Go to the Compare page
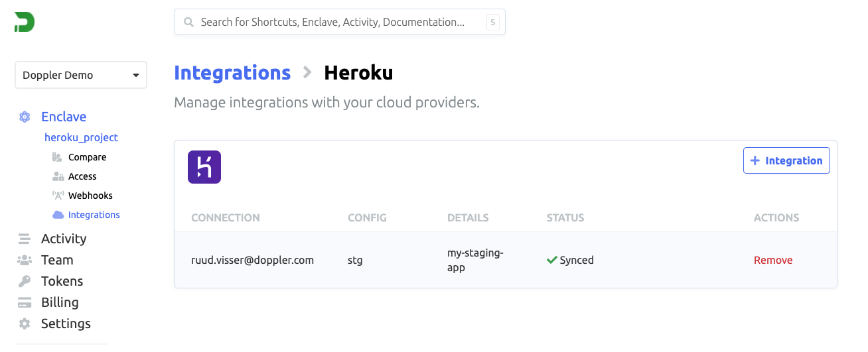Viewport: 868px width, 352px height. [x=87, y=157]
